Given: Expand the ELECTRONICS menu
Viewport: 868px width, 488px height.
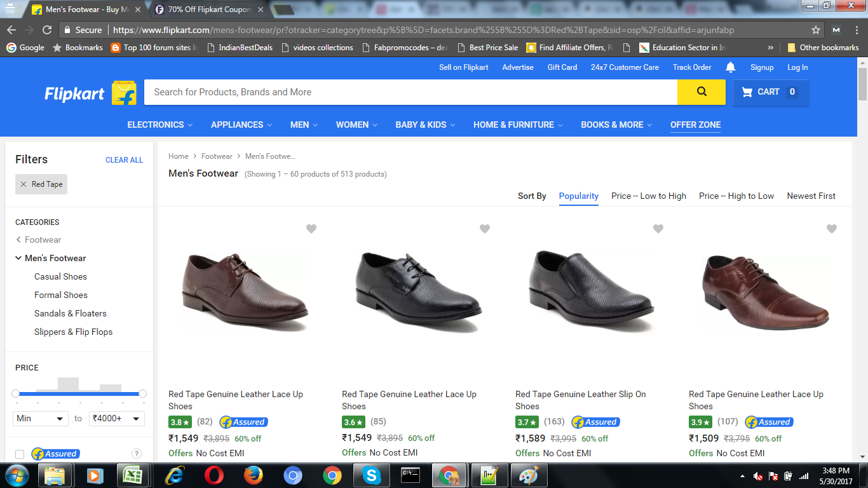Looking at the screenshot, I should 160,125.
